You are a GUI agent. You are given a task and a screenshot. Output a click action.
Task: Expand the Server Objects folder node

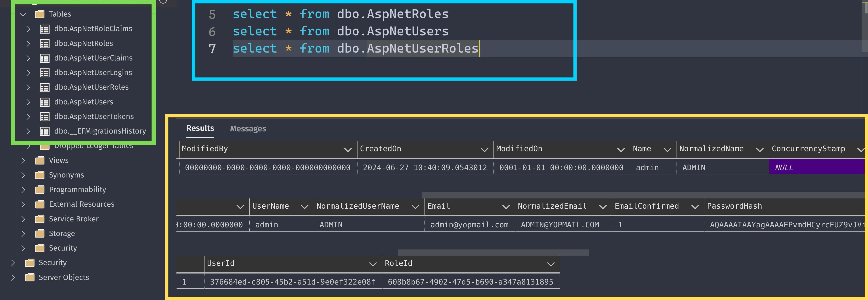coord(13,277)
